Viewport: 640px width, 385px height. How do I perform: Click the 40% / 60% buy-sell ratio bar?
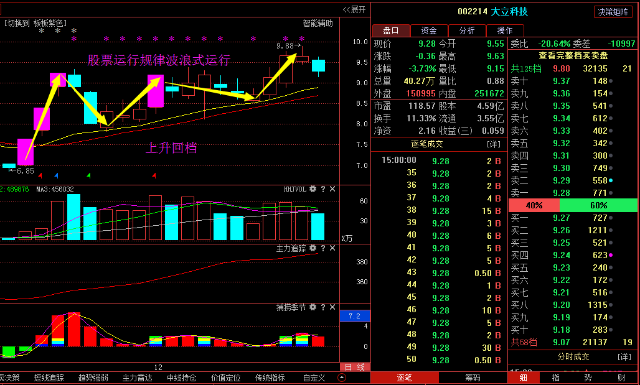[x=573, y=205]
